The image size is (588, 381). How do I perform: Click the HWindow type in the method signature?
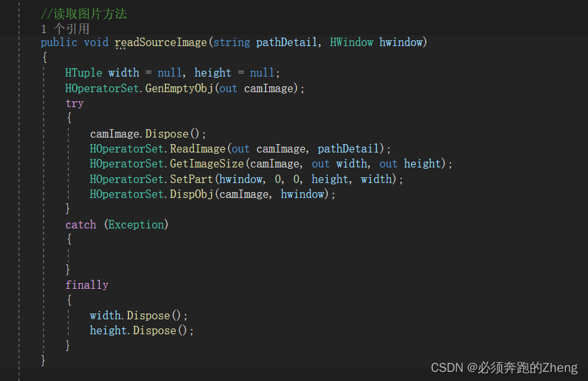click(352, 43)
